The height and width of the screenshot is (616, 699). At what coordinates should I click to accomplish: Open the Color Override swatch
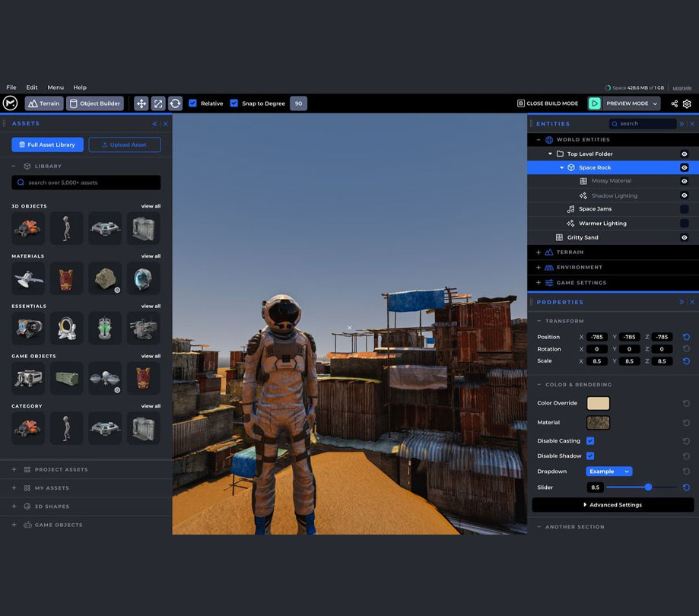598,403
